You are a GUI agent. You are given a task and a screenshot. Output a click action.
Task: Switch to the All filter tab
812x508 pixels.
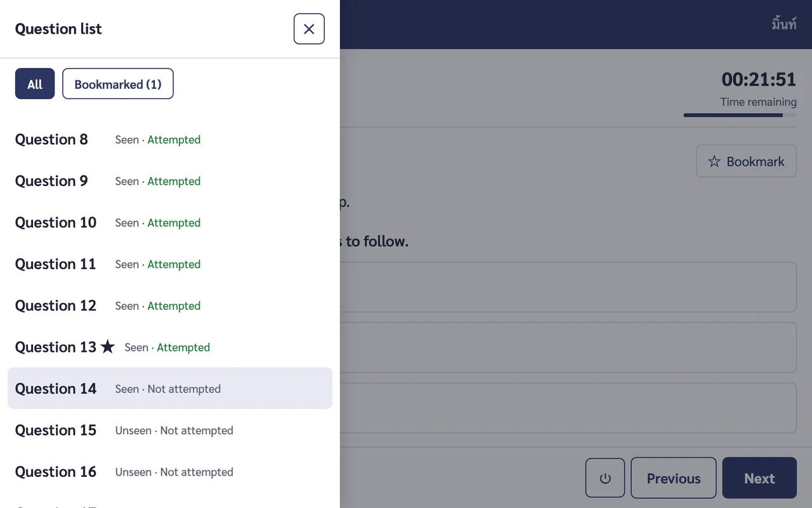click(x=35, y=84)
